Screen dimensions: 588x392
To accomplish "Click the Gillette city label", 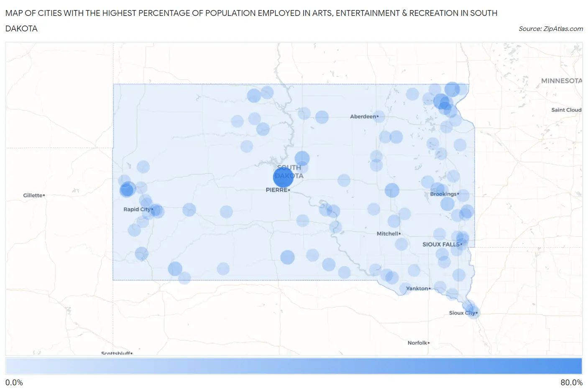I will [x=34, y=195].
